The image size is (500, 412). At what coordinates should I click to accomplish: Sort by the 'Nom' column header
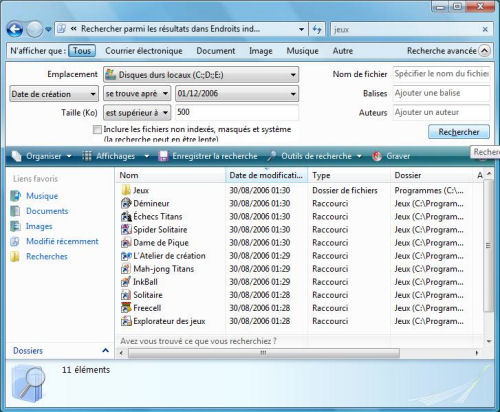[x=171, y=175]
